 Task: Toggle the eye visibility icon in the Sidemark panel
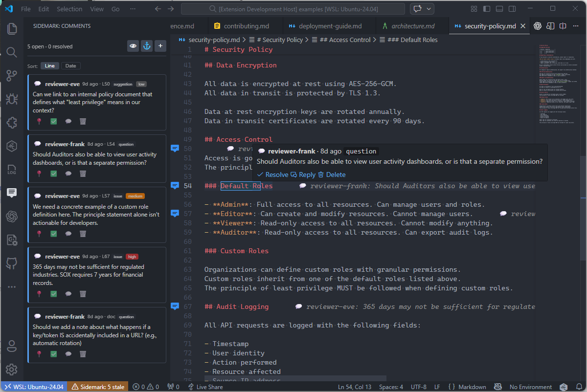(133, 45)
